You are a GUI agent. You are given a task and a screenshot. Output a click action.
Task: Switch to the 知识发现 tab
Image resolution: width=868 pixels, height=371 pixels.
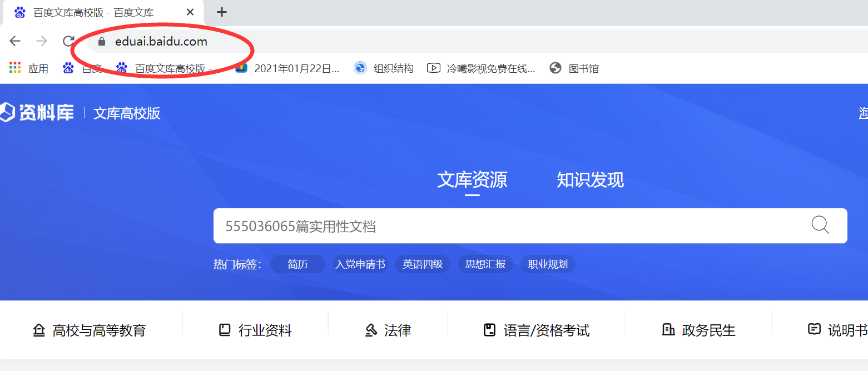tap(590, 180)
